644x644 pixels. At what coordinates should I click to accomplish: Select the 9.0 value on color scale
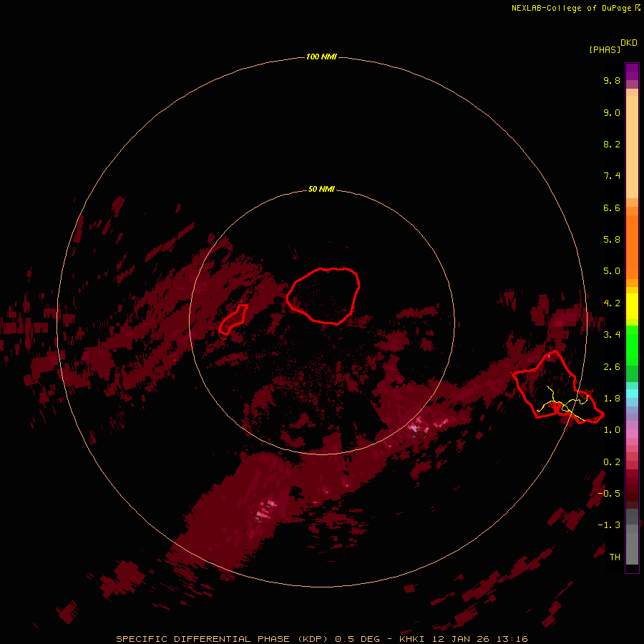pos(612,112)
